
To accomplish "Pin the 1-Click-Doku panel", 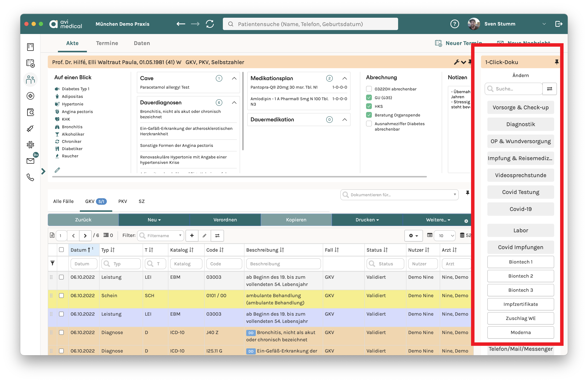I will pyautogui.click(x=556, y=62).
